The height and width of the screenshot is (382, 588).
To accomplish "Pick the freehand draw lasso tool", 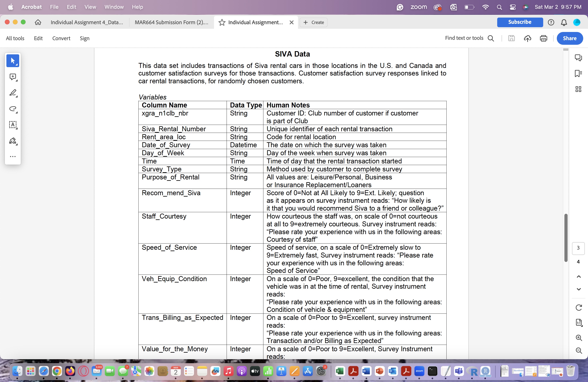I will [13, 109].
